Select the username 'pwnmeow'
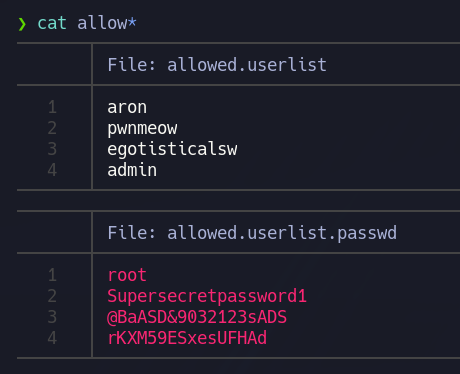Image resolution: width=460 pixels, height=374 pixels. tap(142, 129)
